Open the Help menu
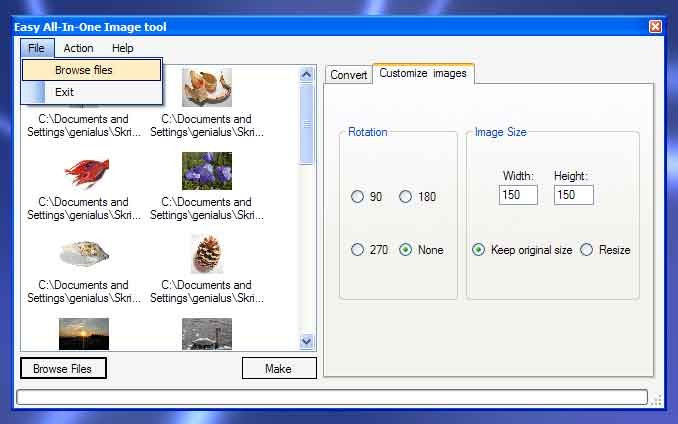The height and width of the screenshot is (424, 678). click(122, 48)
